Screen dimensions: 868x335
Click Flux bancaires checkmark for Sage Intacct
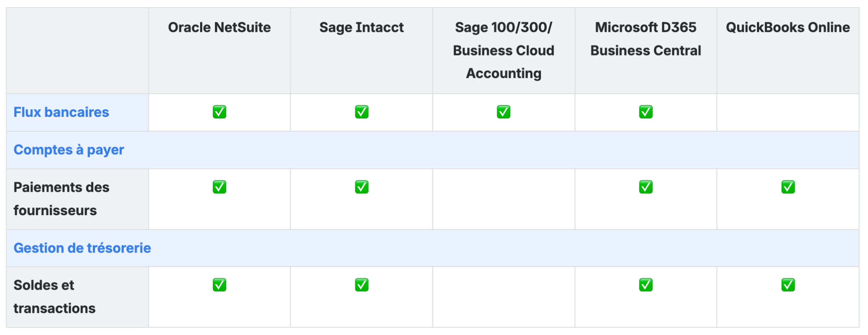[362, 112]
